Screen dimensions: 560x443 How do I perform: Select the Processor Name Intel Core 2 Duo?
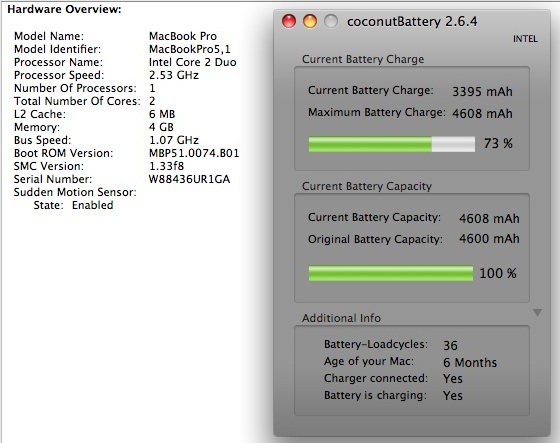pos(192,62)
